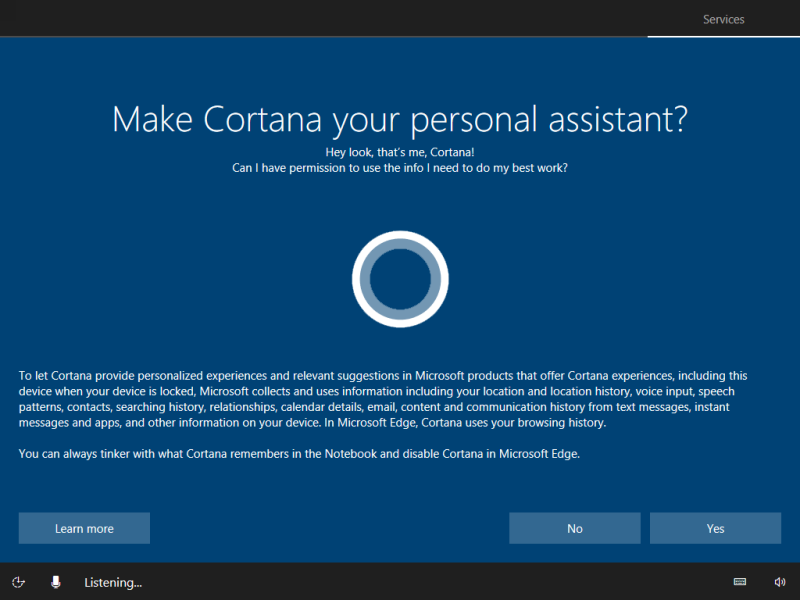The width and height of the screenshot is (800, 600).
Task: Click the white setup progress bar under Services
Action: coord(723,36)
